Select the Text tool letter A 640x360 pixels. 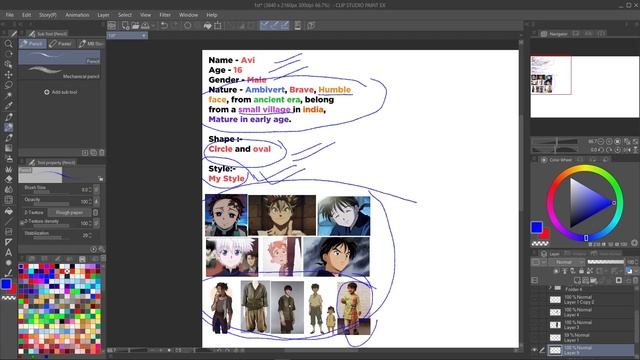(x=8, y=252)
